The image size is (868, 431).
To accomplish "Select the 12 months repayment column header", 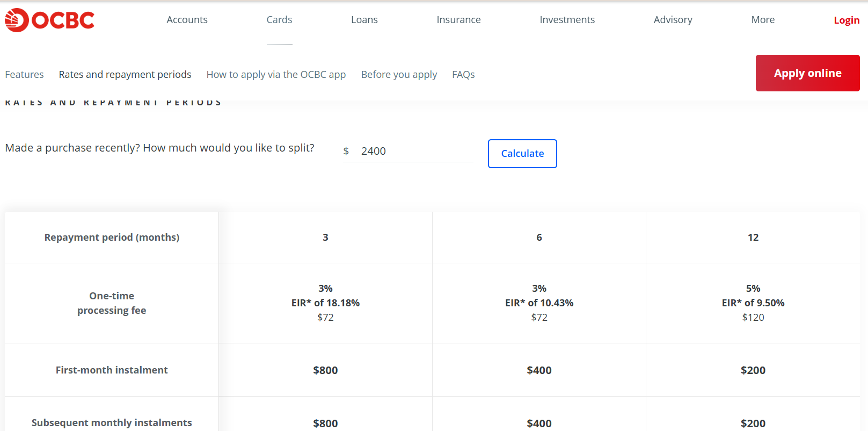I will 753,238.
